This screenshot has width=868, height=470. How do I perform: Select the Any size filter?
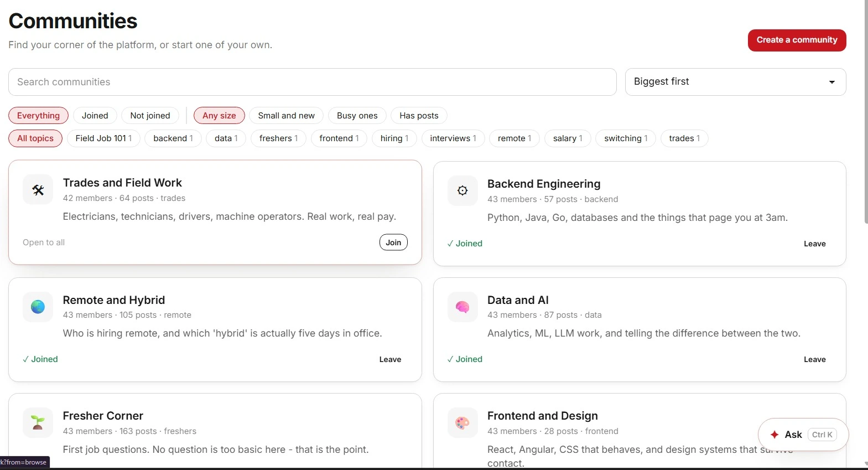click(x=219, y=116)
